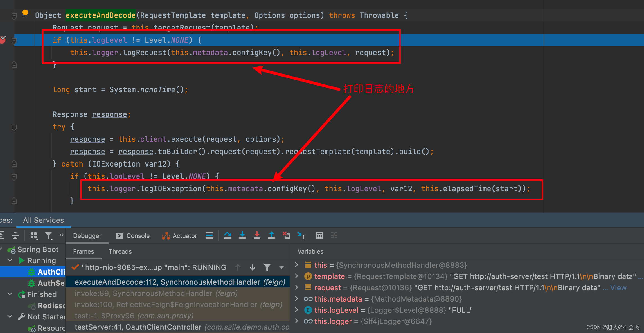Click the Expand All icon in Services toolbar
The width and height of the screenshot is (644, 333).
2,235
